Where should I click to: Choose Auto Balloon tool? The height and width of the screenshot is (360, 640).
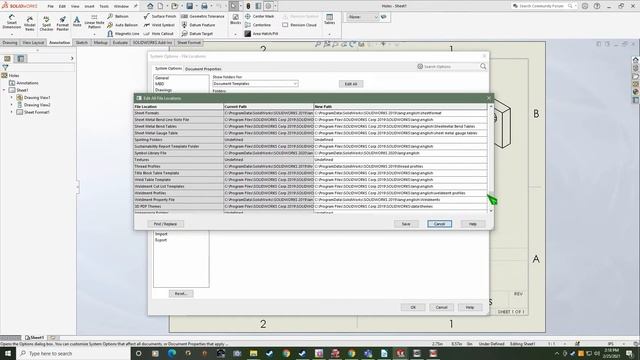pyautogui.click(x=122, y=25)
